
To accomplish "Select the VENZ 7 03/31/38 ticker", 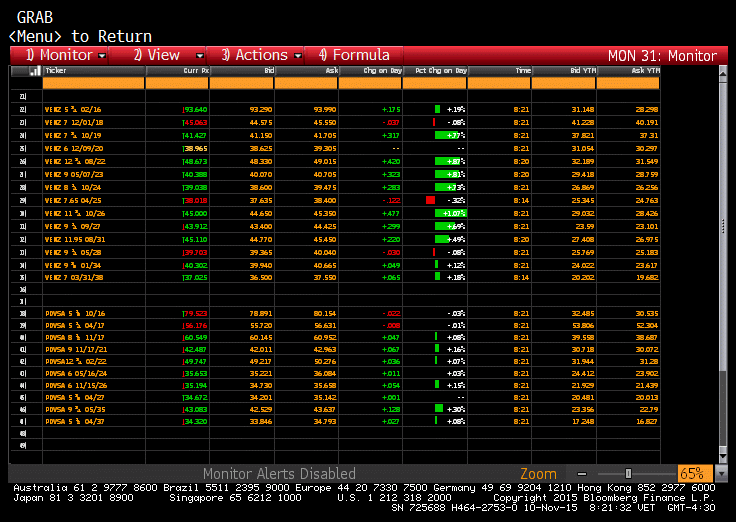I will pos(74,277).
